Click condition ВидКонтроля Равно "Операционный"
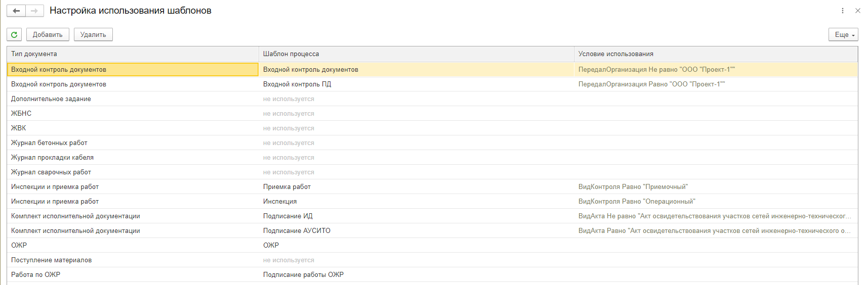 637,202
